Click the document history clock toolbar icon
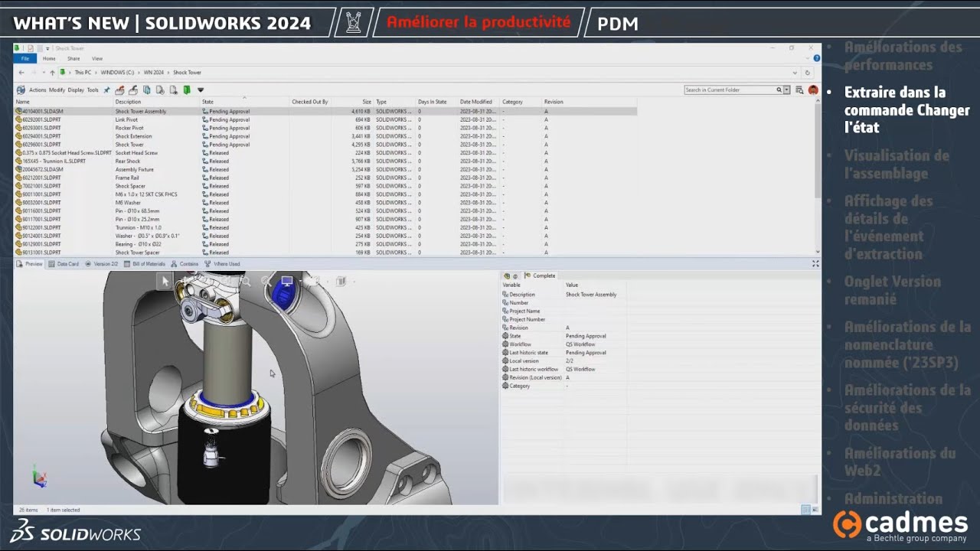Viewport: 980px width, 551px height. coord(160,90)
